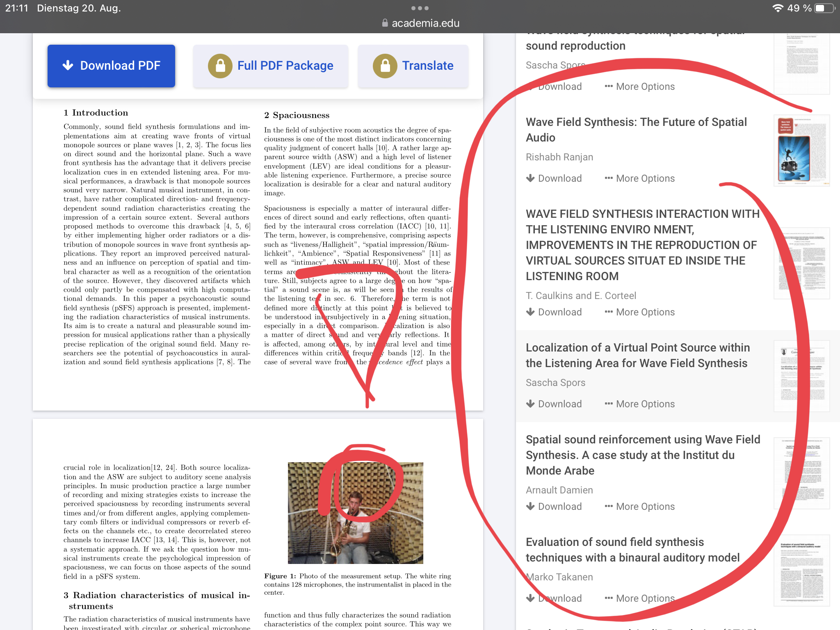This screenshot has height=630, width=840.
Task: Click the Download PDF button
Action: pyautogui.click(x=111, y=66)
